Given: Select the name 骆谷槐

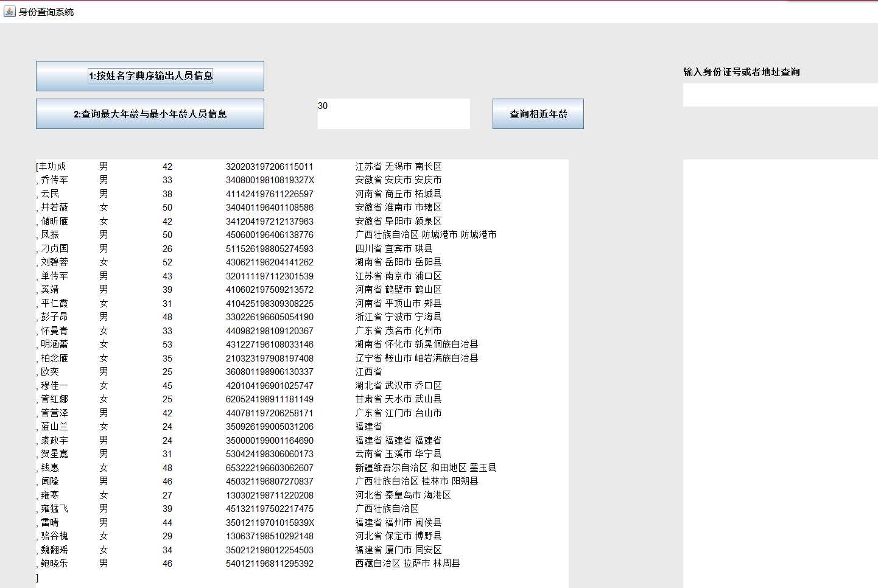Looking at the screenshot, I should click(54, 536).
